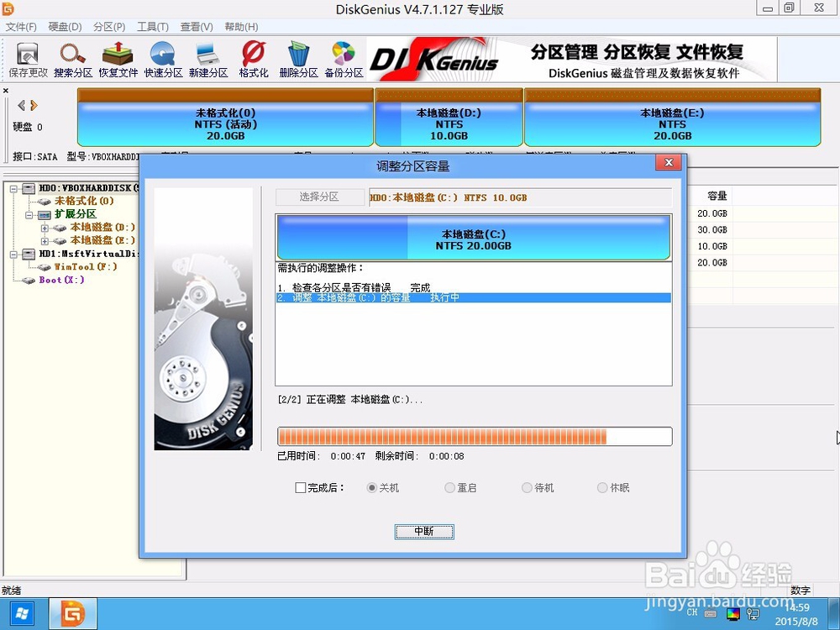The height and width of the screenshot is (630, 840).
Task: Click the next disk right arrow
Action: (34, 105)
